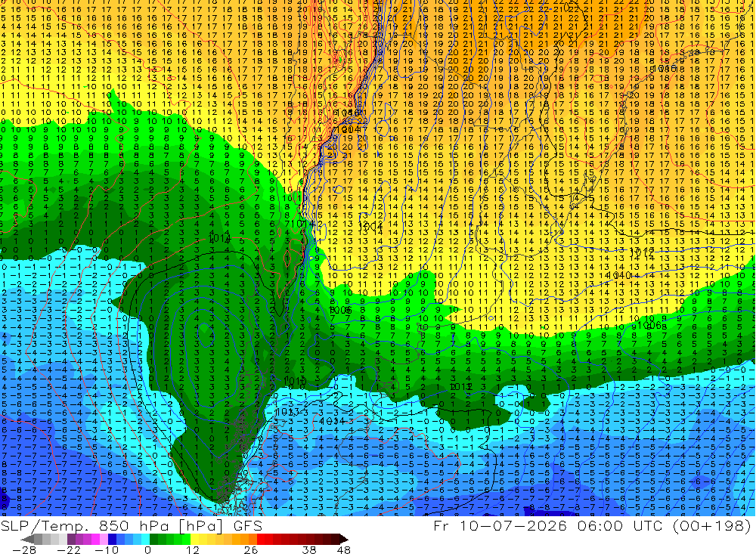Click the '1013' isobar label on the map

[287, 412]
